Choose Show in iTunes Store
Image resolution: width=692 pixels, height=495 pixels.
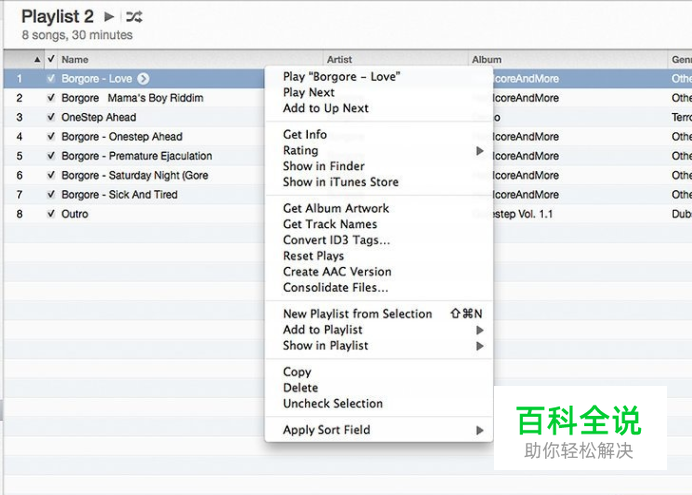[x=379, y=182]
